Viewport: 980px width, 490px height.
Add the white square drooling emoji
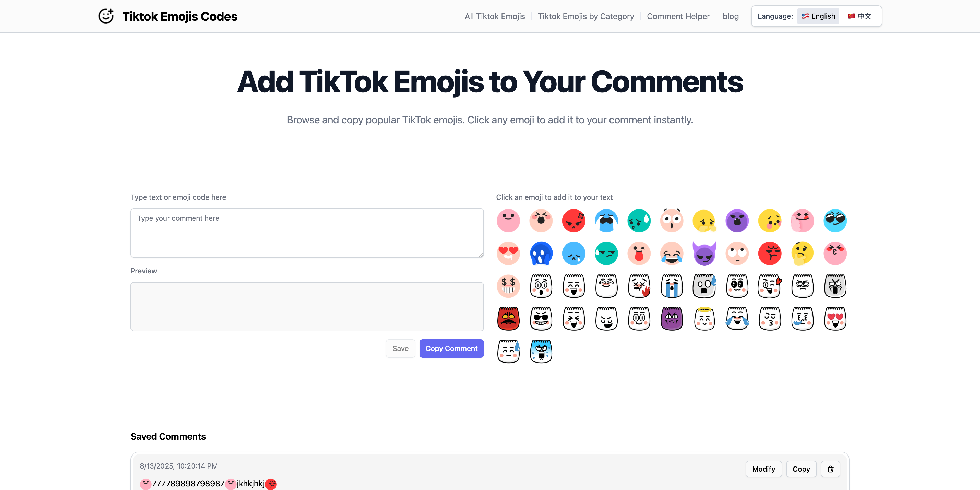click(x=803, y=319)
